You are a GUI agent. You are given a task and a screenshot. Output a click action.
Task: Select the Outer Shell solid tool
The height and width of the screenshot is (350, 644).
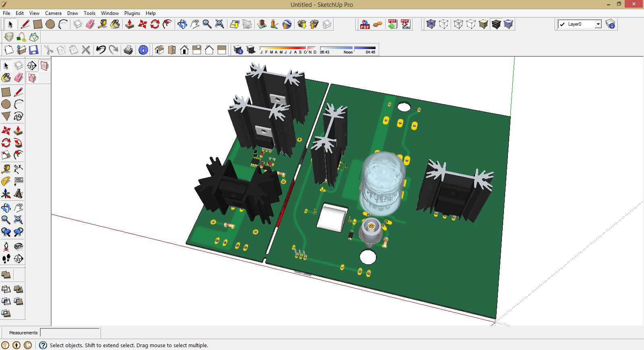coord(6,275)
